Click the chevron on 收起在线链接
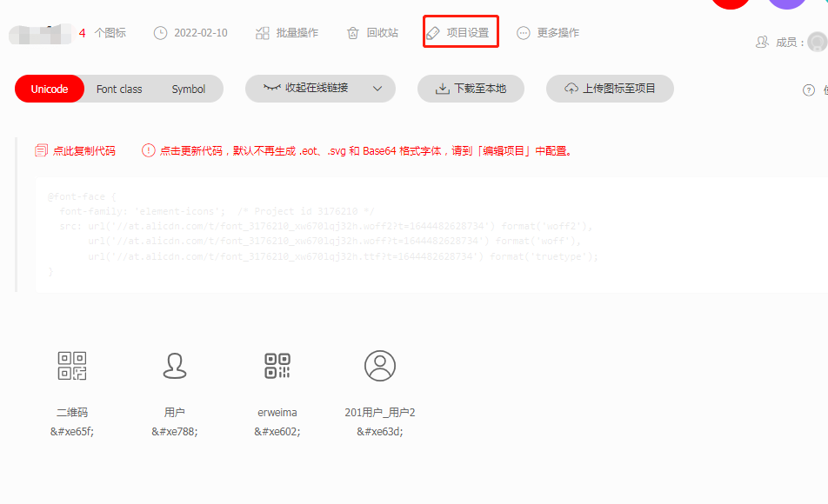The height and width of the screenshot is (504, 828). pos(376,89)
